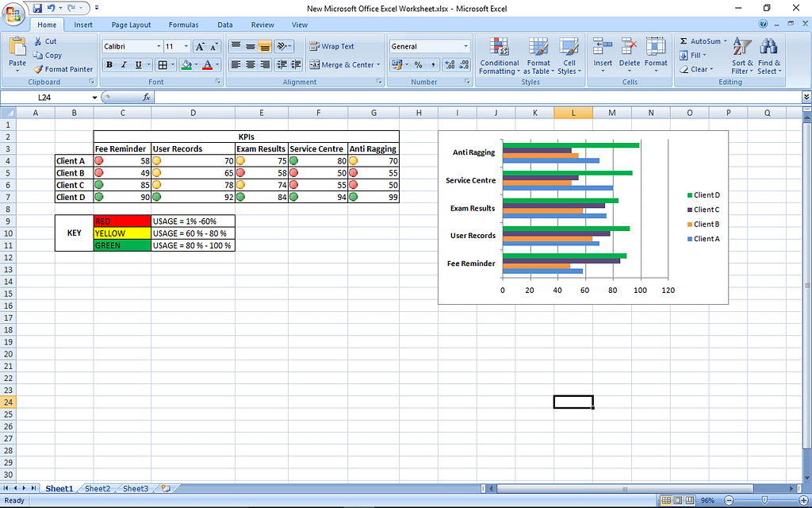Image resolution: width=812 pixels, height=508 pixels.
Task: Open the General number format dropdown
Action: (x=428, y=46)
